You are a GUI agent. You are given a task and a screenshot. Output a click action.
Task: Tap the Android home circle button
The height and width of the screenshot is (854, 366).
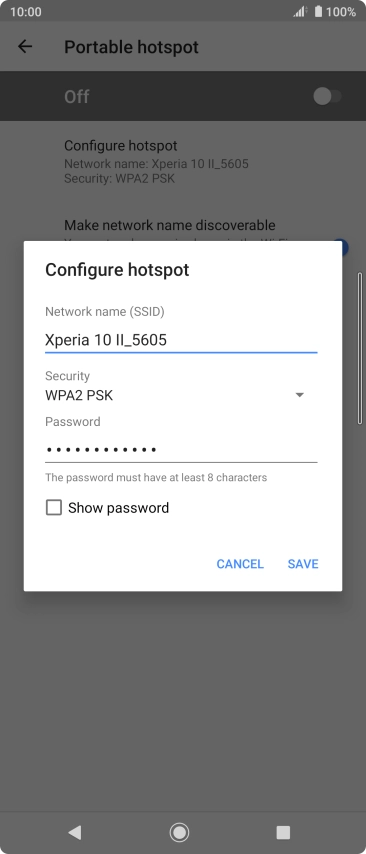[179, 832]
